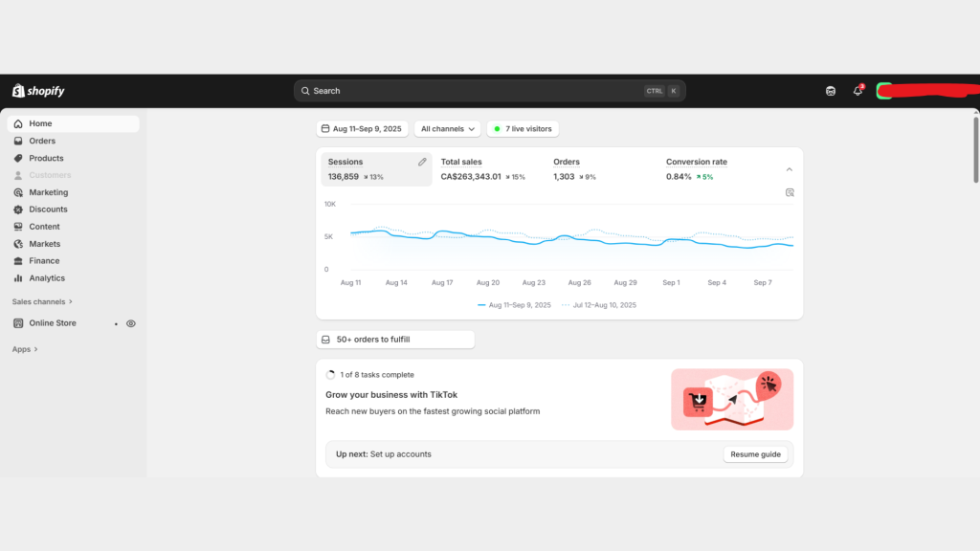This screenshot has width=980, height=551.
Task: Click the Shopify logo in the top bar
Action: 38,91
